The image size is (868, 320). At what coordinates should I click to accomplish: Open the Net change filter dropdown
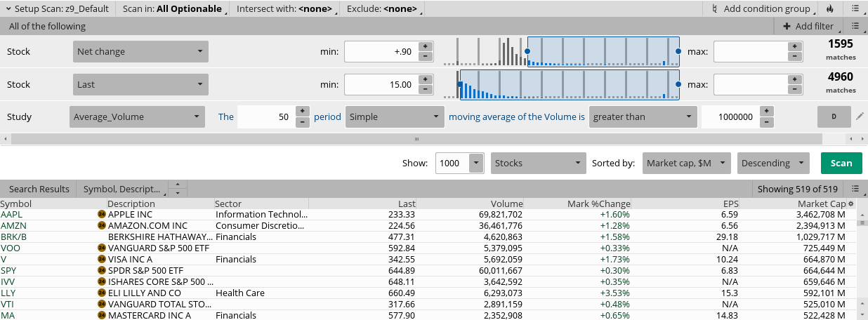click(x=140, y=52)
